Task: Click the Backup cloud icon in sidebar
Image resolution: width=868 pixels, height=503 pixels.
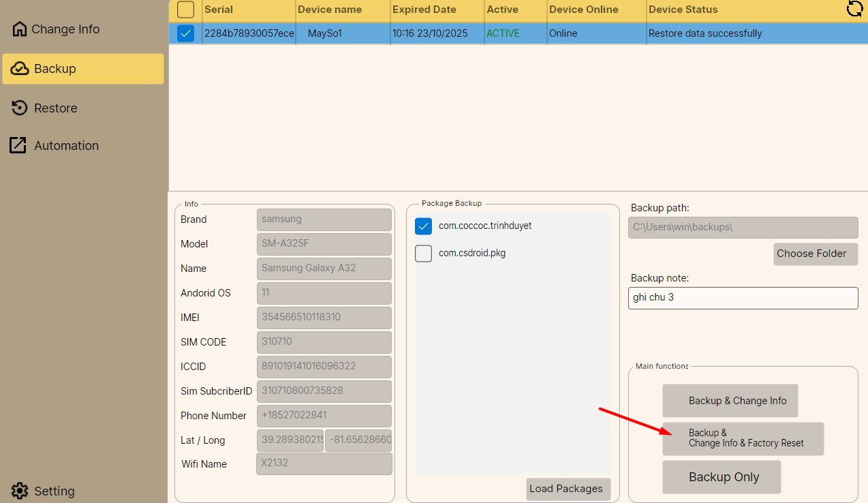Action: point(20,69)
